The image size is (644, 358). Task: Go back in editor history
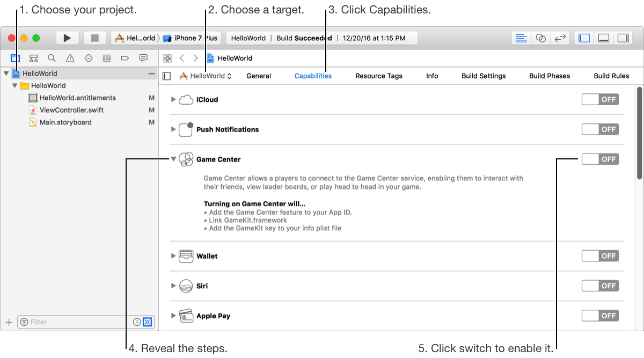click(182, 58)
